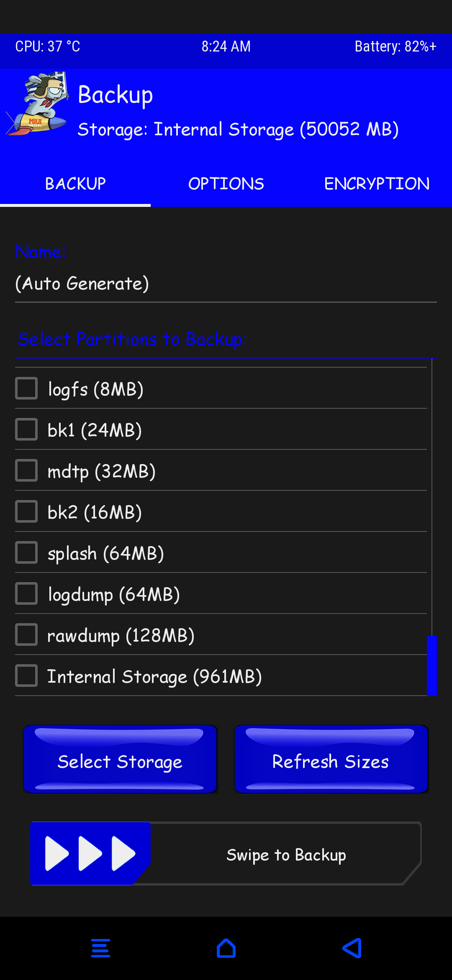452x980 pixels.
Task: Tap the back triangle navigation icon
Action: coord(352,948)
